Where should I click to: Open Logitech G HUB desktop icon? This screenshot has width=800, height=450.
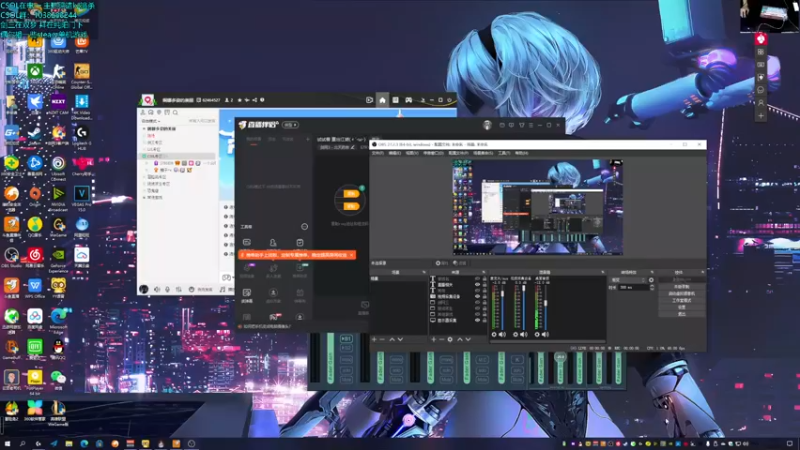81,137
